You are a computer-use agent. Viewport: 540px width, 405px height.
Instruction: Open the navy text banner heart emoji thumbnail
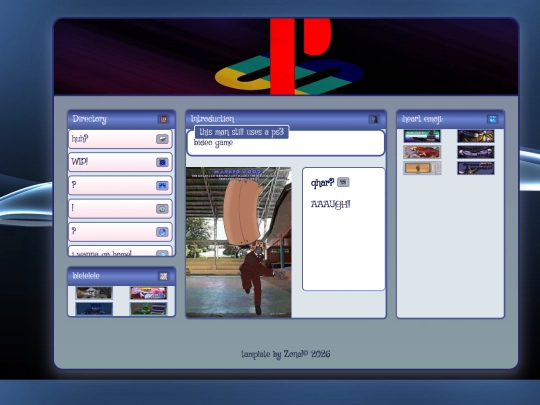(x=476, y=168)
